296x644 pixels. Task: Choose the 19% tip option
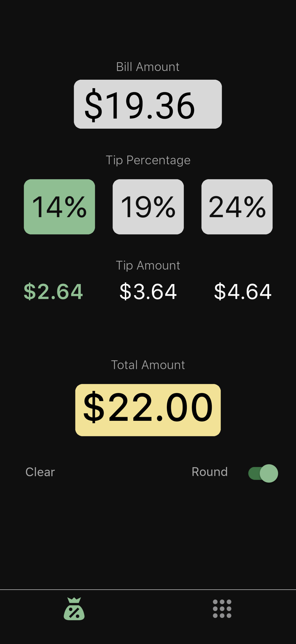[148, 207]
